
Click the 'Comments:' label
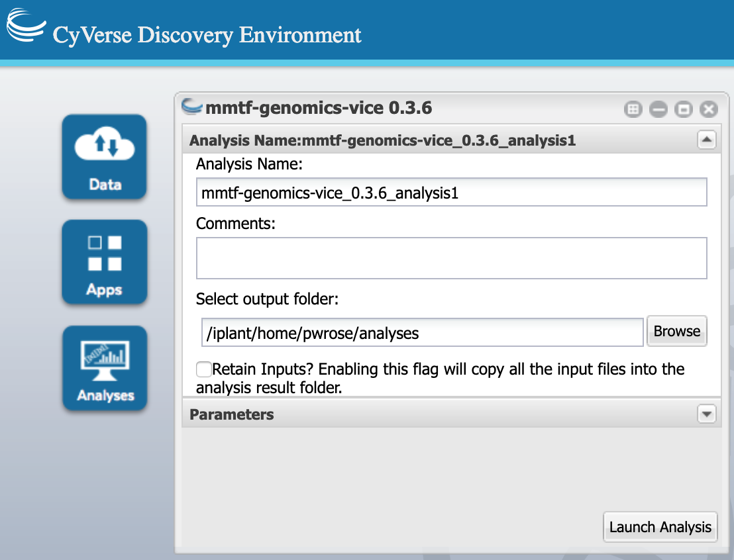coord(235,224)
